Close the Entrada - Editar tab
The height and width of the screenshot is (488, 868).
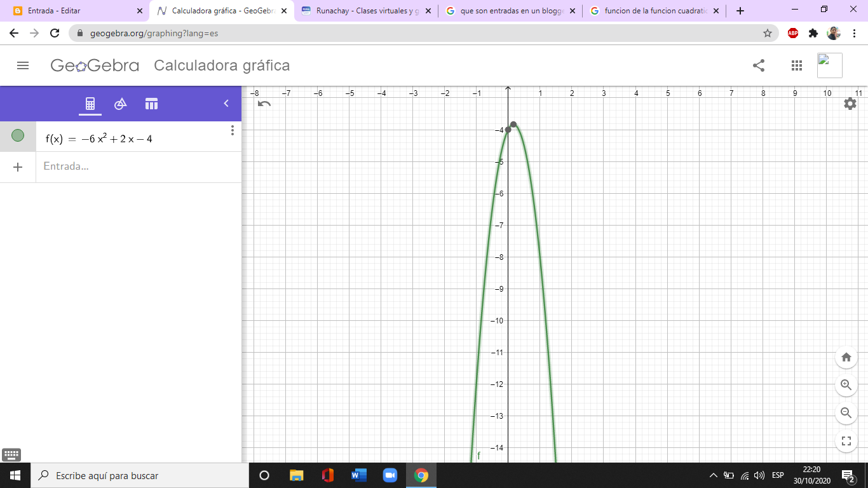pyautogui.click(x=140, y=11)
